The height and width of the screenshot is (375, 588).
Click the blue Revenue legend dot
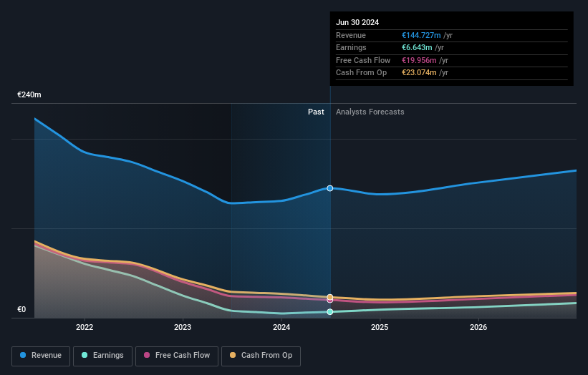(x=23, y=356)
